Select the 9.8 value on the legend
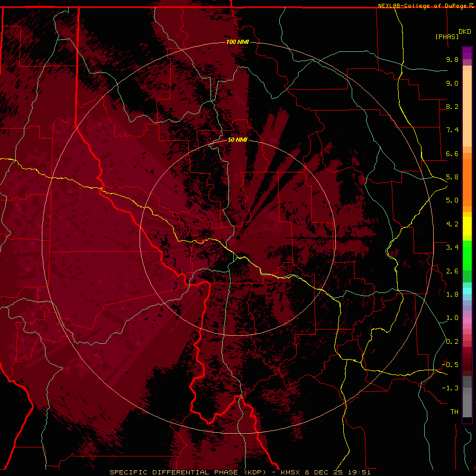 (x=452, y=59)
